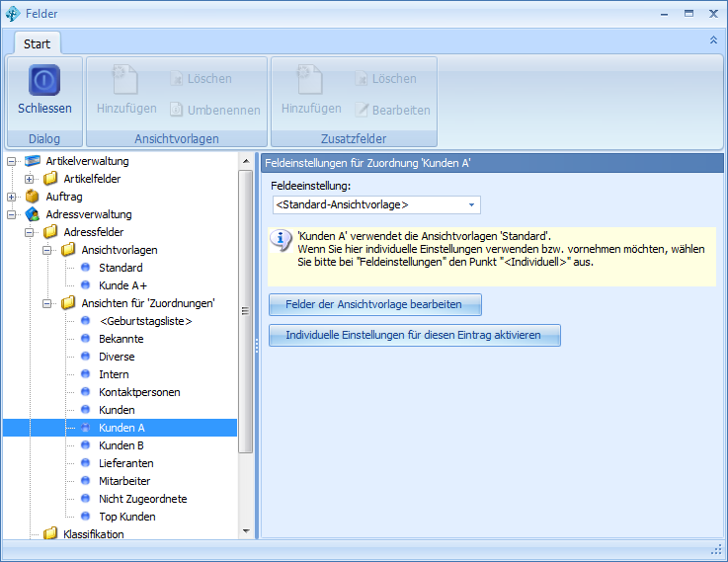Maximize the Felder window
Image resolution: width=728 pixels, height=562 pixels.
(x=689, y=14)
